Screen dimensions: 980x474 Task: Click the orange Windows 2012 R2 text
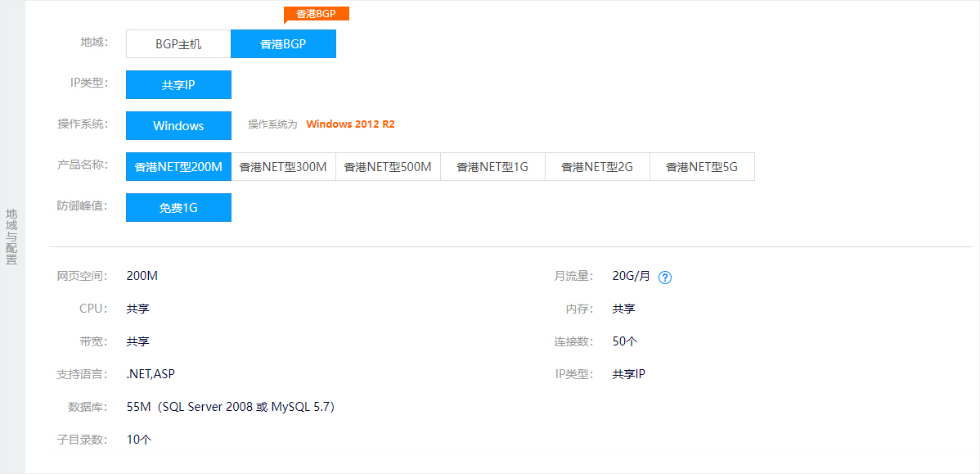[351, 124]
